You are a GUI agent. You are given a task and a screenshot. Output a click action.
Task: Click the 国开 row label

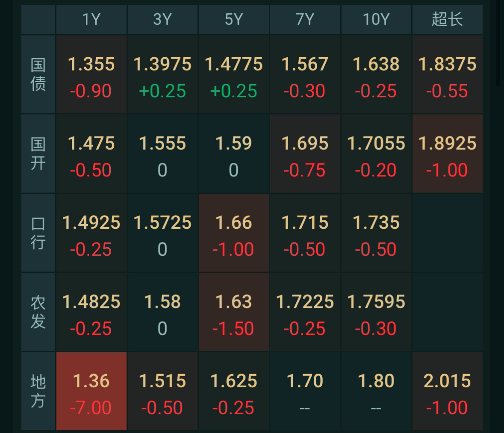pyautogui.click(x=38, y=154)
